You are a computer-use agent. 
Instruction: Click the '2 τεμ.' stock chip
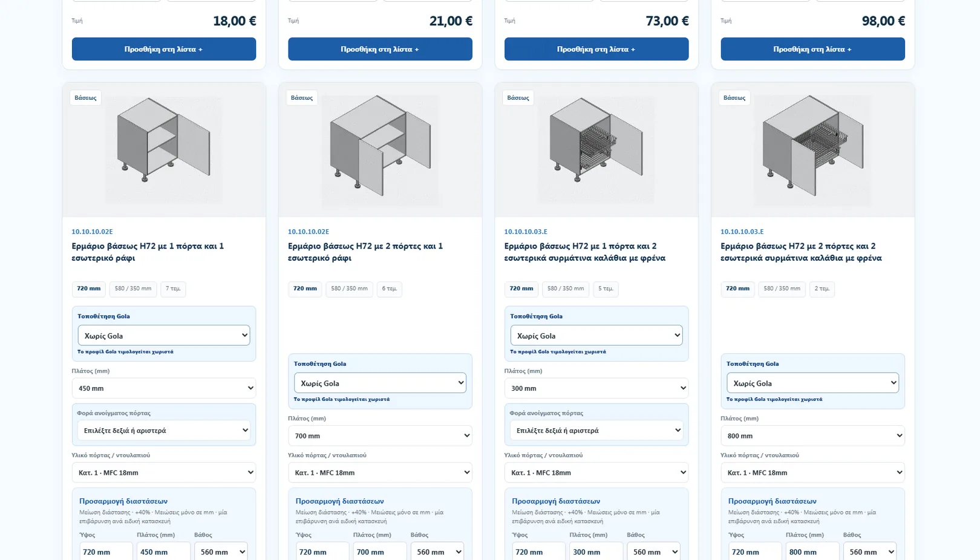822,288
